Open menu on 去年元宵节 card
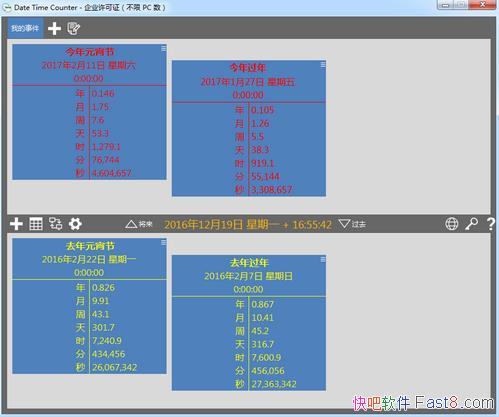The image size is (499, 417). [x=163, y=242]
